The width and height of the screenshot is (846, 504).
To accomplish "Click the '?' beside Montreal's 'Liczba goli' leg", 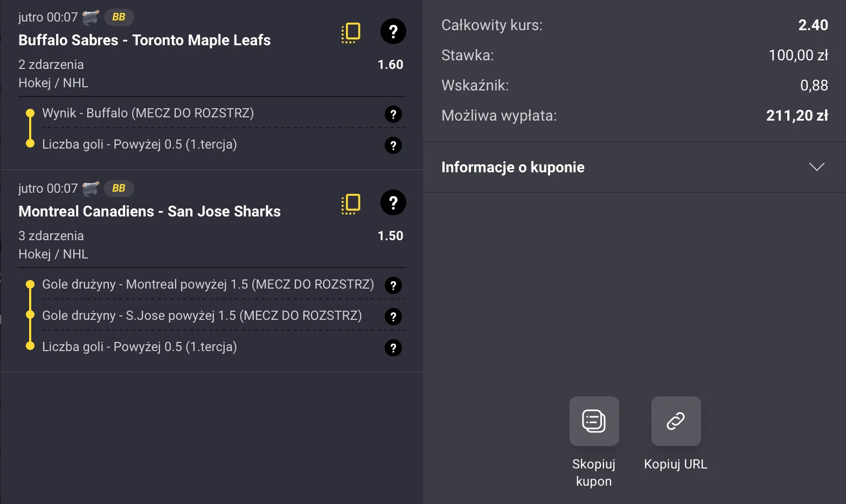I will pyautogui.click(x=393, y=348).
